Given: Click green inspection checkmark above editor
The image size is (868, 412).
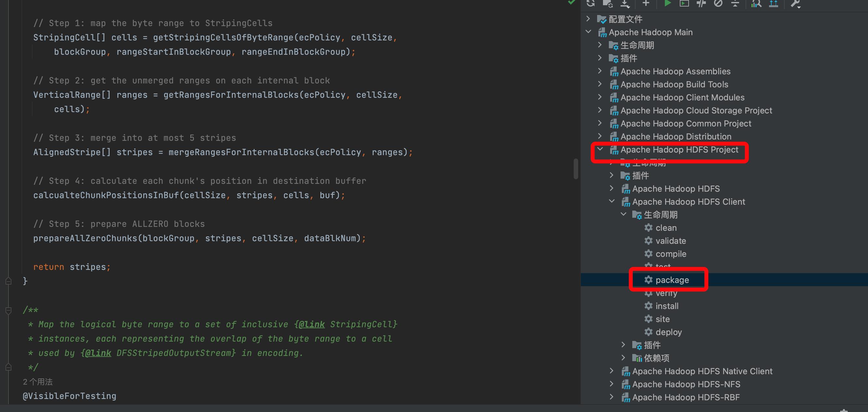Looking at the screenshot, I should click(571, 2).
